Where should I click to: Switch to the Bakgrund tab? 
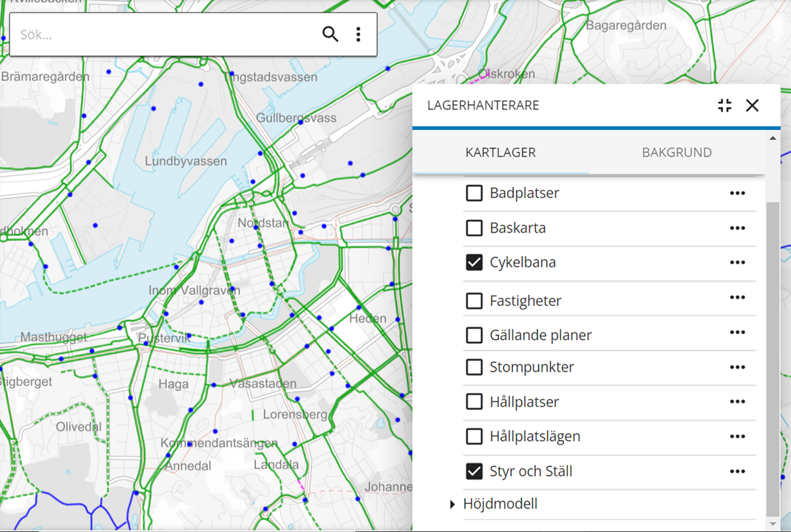[676, 152]
